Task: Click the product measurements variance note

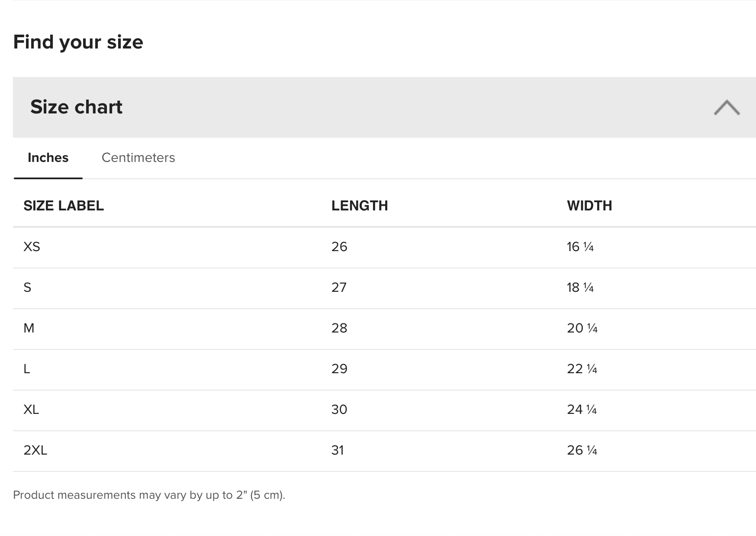Action: (x=149, y=495)
